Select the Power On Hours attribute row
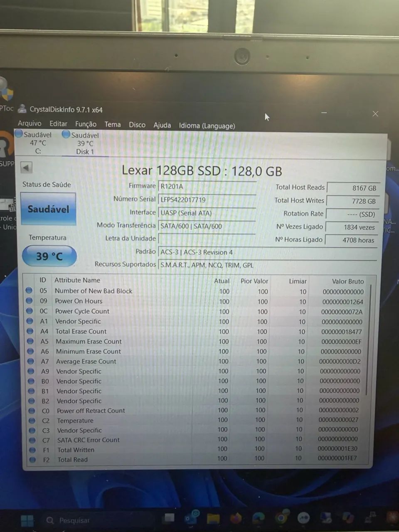Viewport: 399px width, 532px height. pyautogui.click(x=196, y=301)
